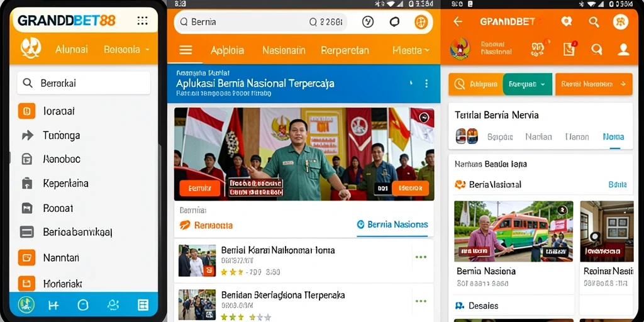Switch to the Rerperetan tab
This screenshot has width=644, height=322.
(x=345, y=50)
